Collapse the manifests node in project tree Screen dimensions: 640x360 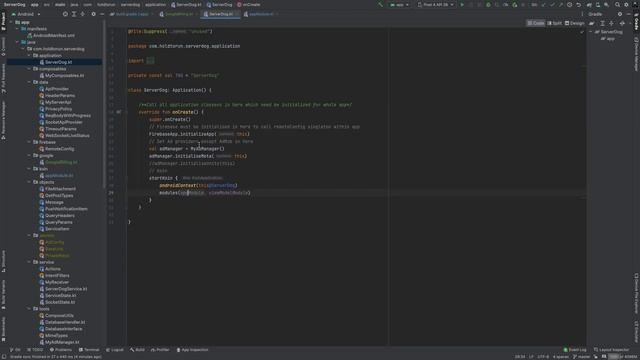[17, 29]
